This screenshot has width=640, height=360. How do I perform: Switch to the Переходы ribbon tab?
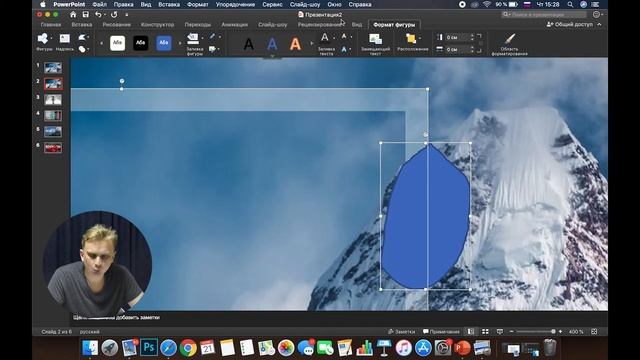[198, 24]
